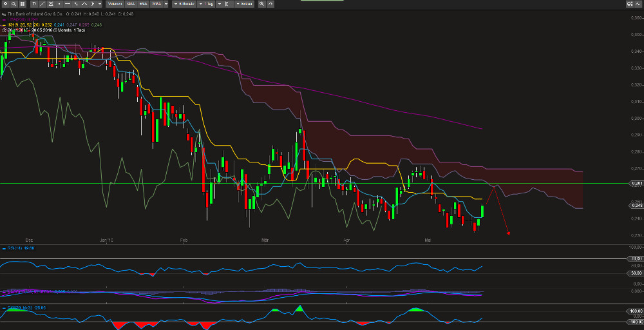644x330 pixels.
Task: Select the trend line drawing tool
Action: tap(43, 4)
